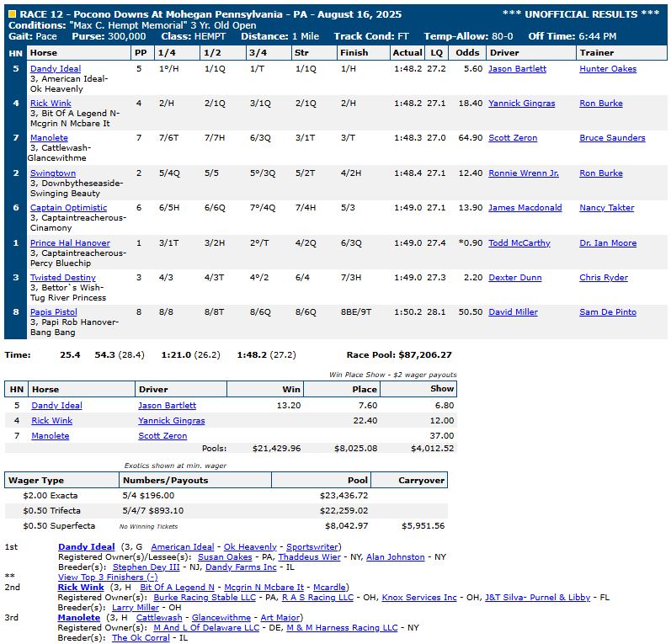View driver Dexter Dunn page
Screen dimensions: 671x644
(x=515, y=278)
